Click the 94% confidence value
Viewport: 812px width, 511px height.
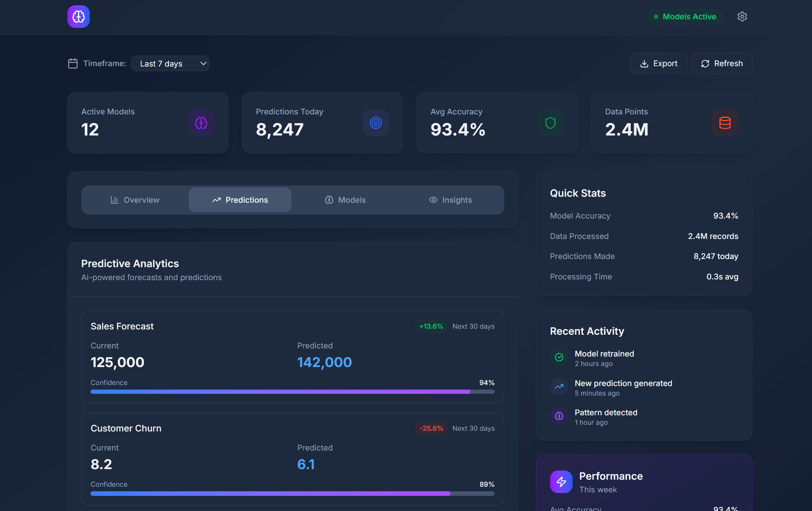[487, 383]
